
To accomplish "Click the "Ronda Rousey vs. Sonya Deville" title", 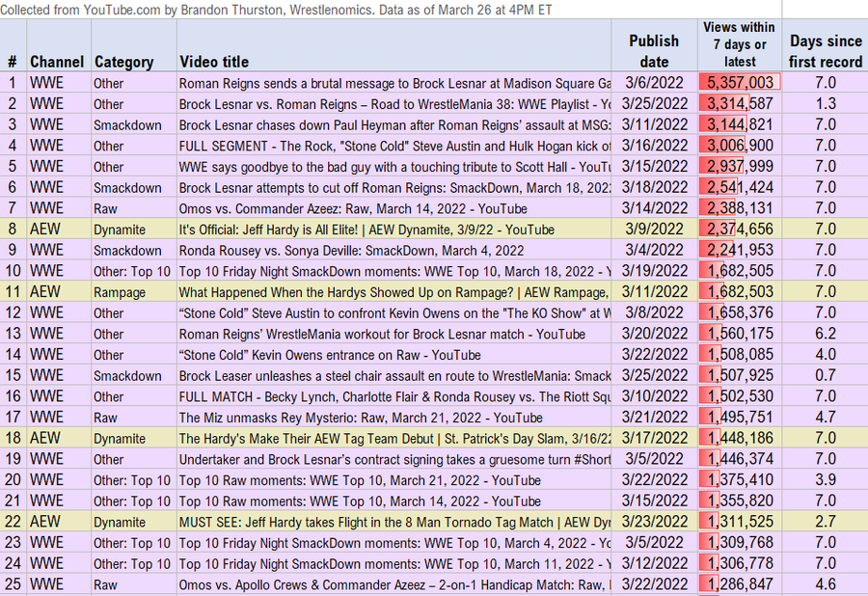I will coord(394,251).
